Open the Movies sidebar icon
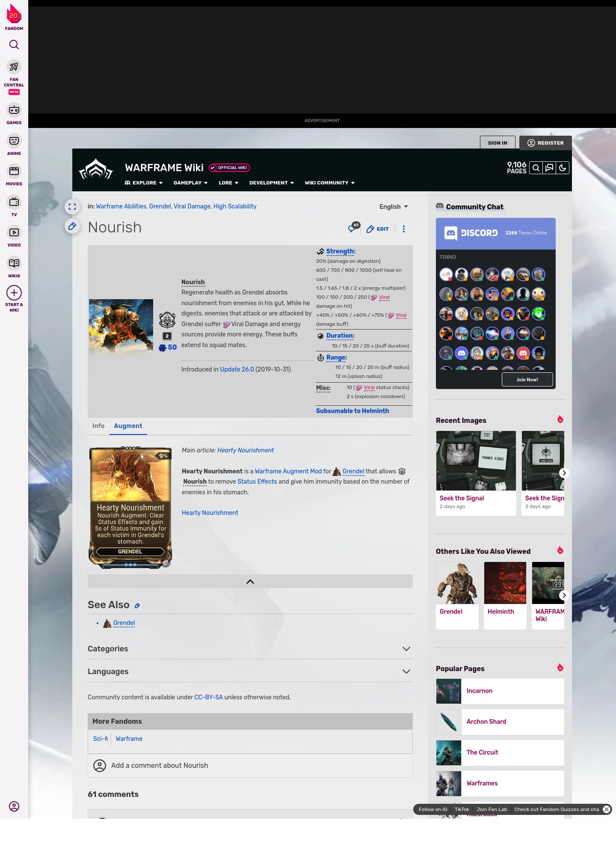The height and width of the screenshot is (856, 616). pos(14,171)
